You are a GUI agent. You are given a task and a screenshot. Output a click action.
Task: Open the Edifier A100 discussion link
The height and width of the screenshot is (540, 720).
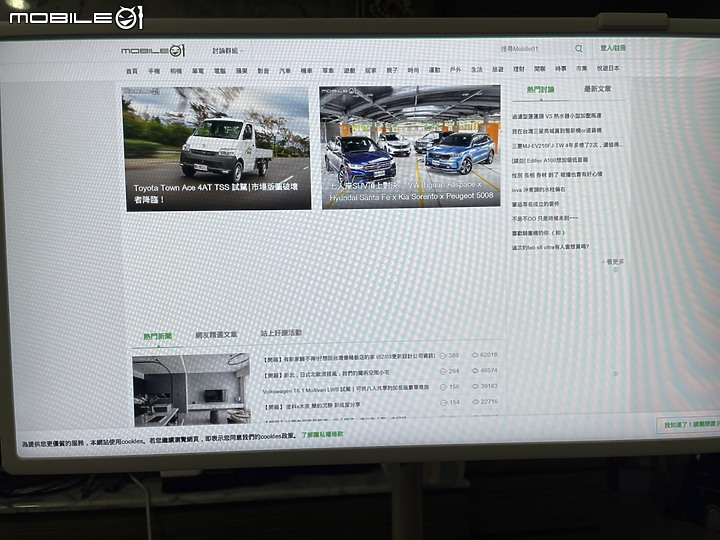click(550, 160)
